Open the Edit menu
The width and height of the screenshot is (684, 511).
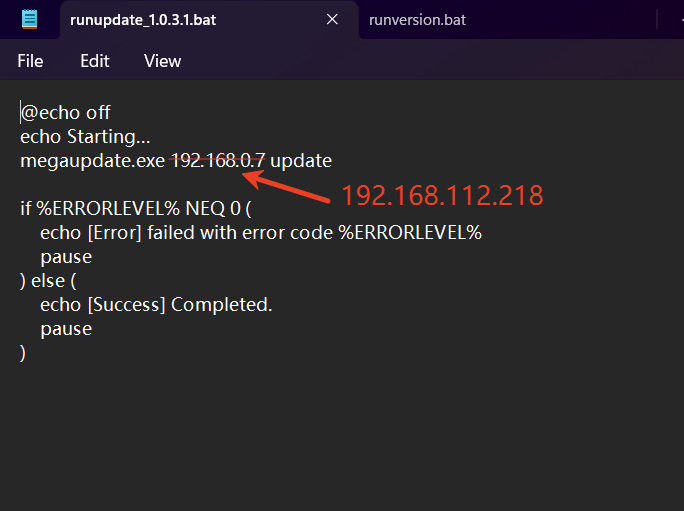[95, 61]
